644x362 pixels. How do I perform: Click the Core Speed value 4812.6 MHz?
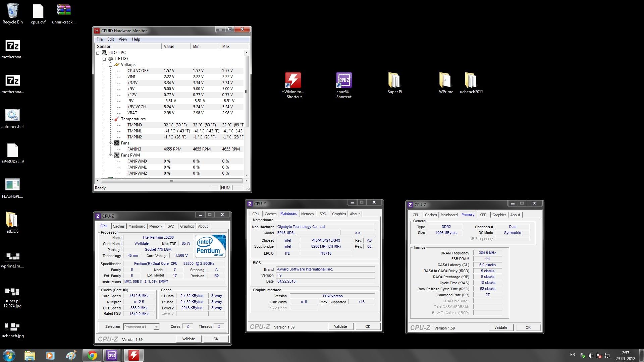[139, 296]
